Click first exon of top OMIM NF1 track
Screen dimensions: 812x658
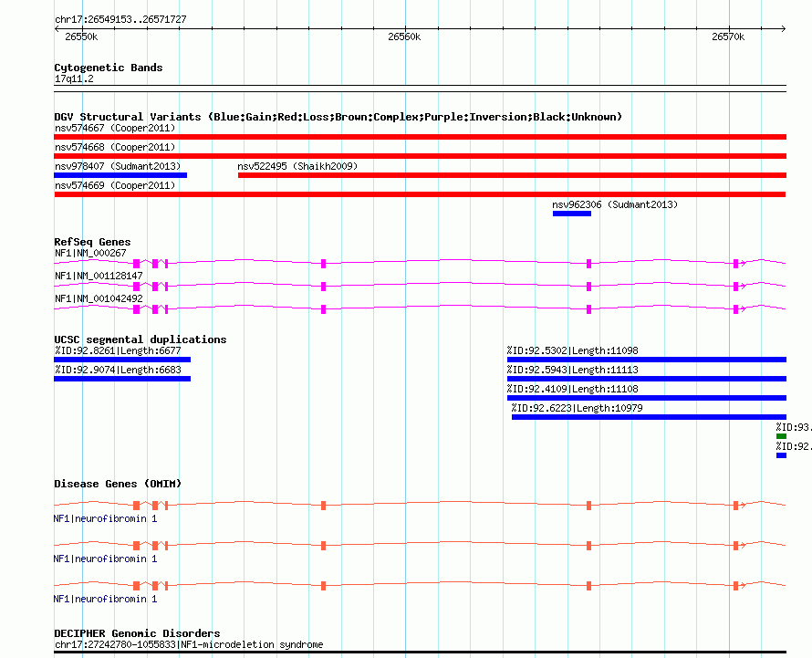(136, 506)
